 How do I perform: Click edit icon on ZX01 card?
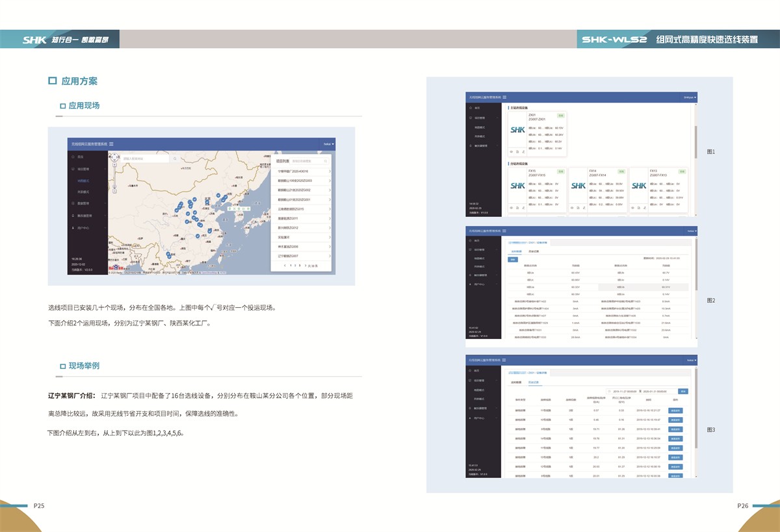pyautogui.click(x=523, y=152)
